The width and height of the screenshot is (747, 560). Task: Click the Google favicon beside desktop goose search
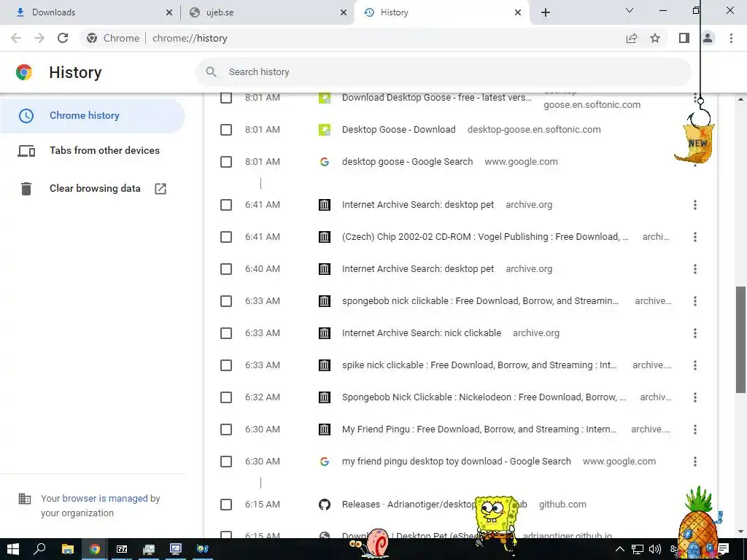click(325, 162)
